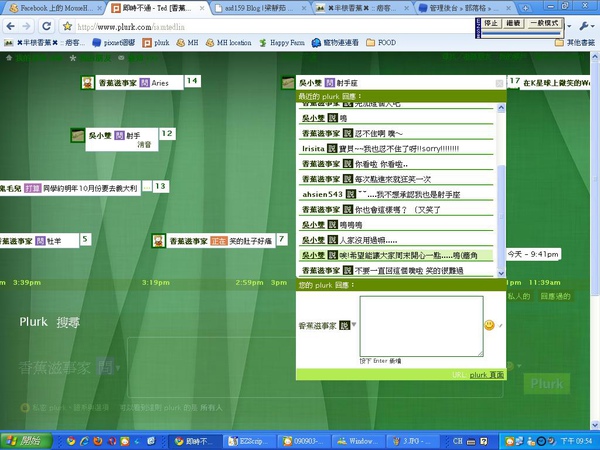Open the 17 response count on K星球 plurk
This screenshot has height=450, width=600.
(x=514, y=81)
